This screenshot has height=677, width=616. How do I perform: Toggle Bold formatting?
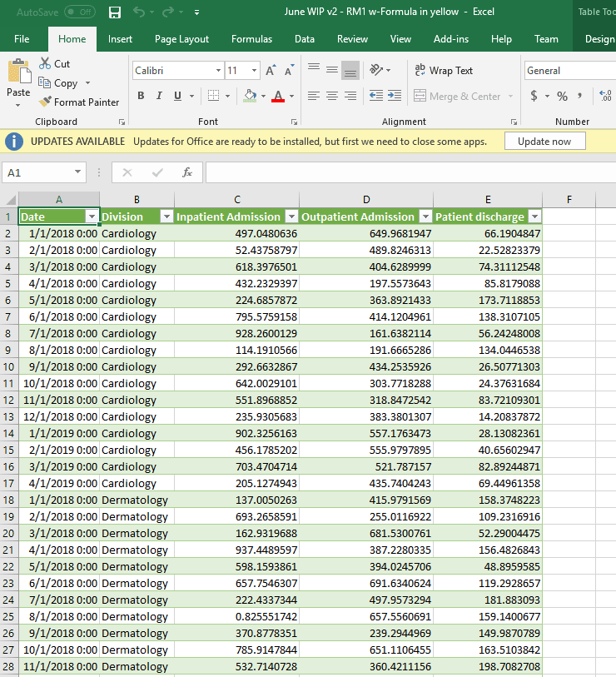pos(141,96)
